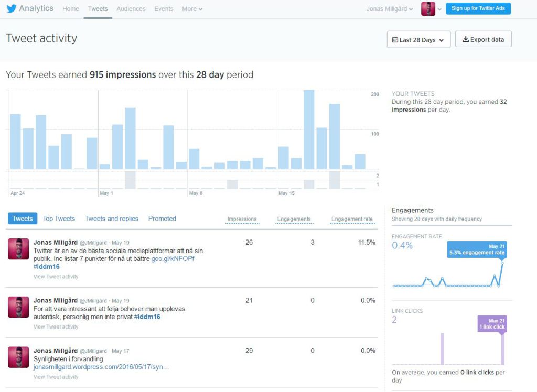View Tweet activity for the goo.gl tweet
The height and width of the screenshot is (392, 537).
tap(56, 277)
